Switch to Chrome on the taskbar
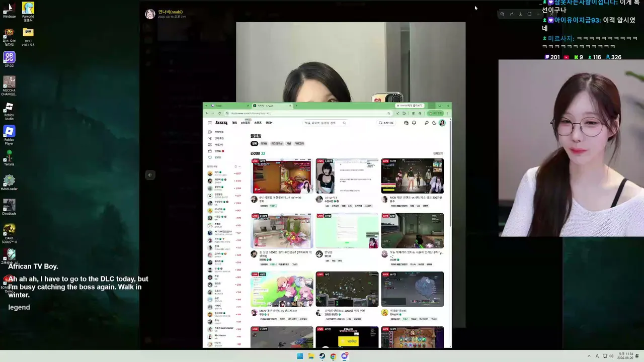Screen dimensions: 644x362 [x=333, y=356]
